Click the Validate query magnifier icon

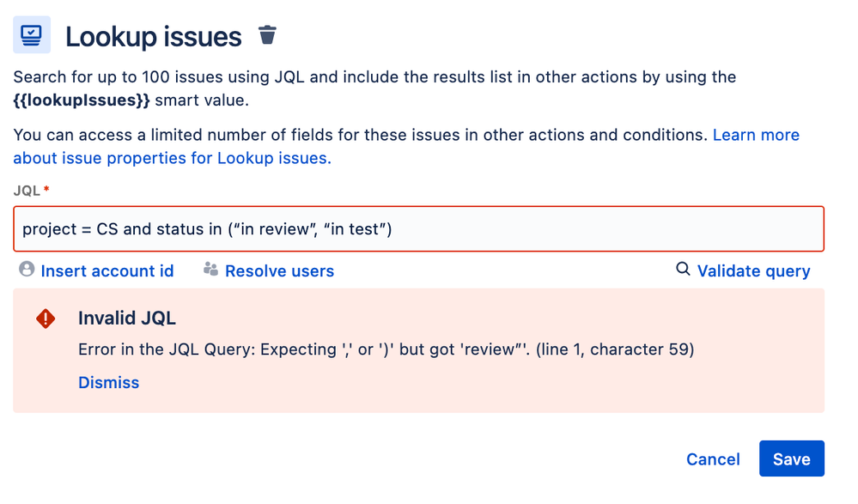pos(682,269)
